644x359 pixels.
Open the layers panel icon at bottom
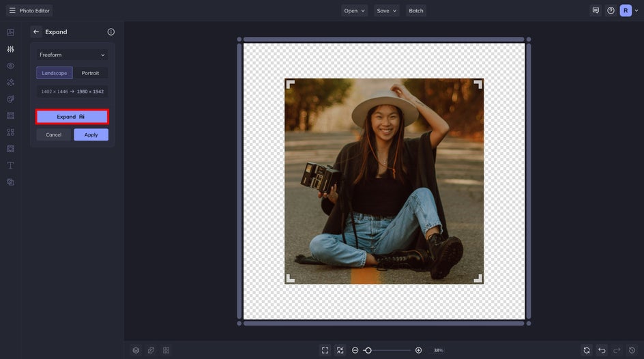click(136, 350)
